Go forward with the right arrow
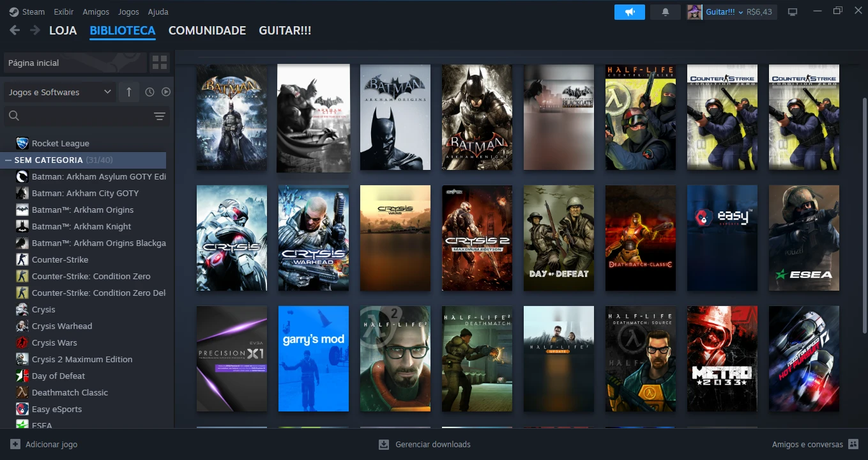Screen dimensions: 868x460 click(35, 30)
